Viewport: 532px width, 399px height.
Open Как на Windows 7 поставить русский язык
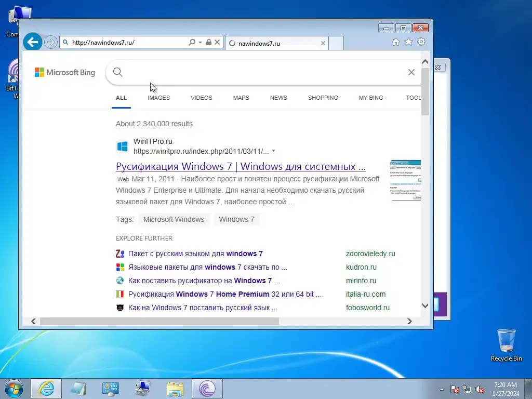click(203, 308)
